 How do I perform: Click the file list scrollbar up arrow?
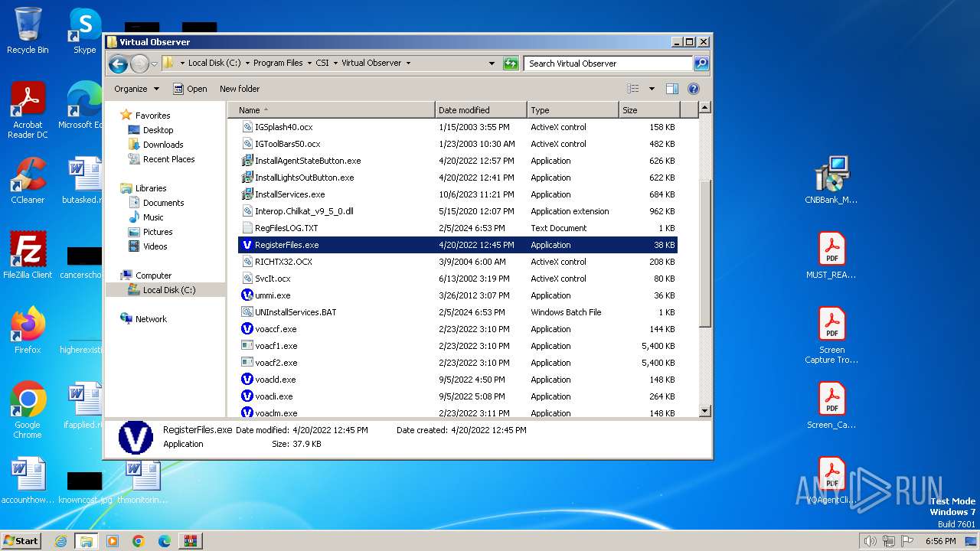click(705, 109)
